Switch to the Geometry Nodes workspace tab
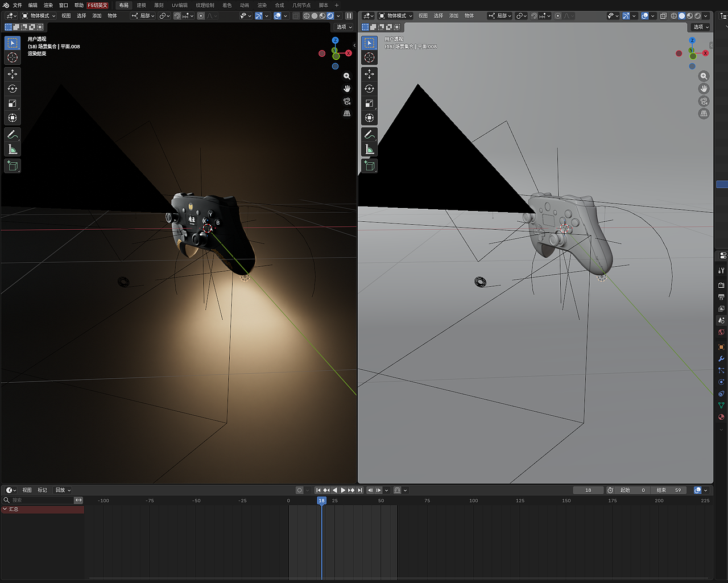This screenshot has height=583, width=728. (301, 5)
